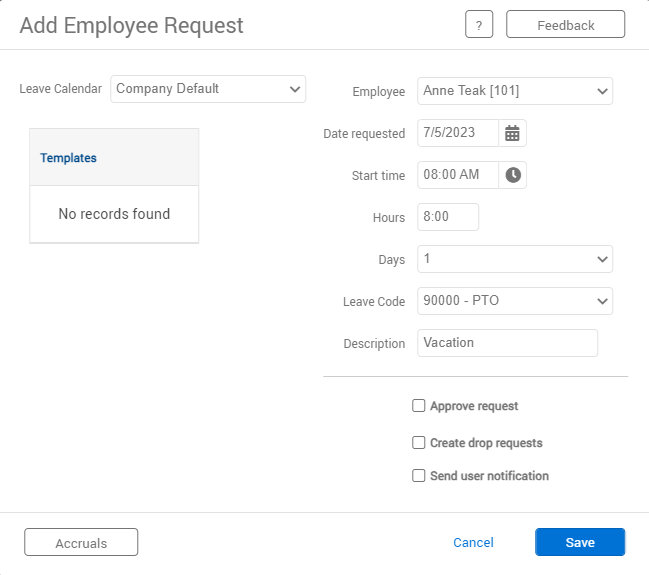Check the Approve request checkbox

point(418,406)
